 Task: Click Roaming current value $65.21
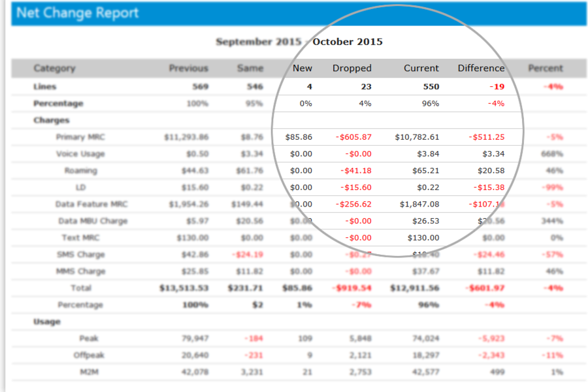pyautogui.click(x=425, y=171)
